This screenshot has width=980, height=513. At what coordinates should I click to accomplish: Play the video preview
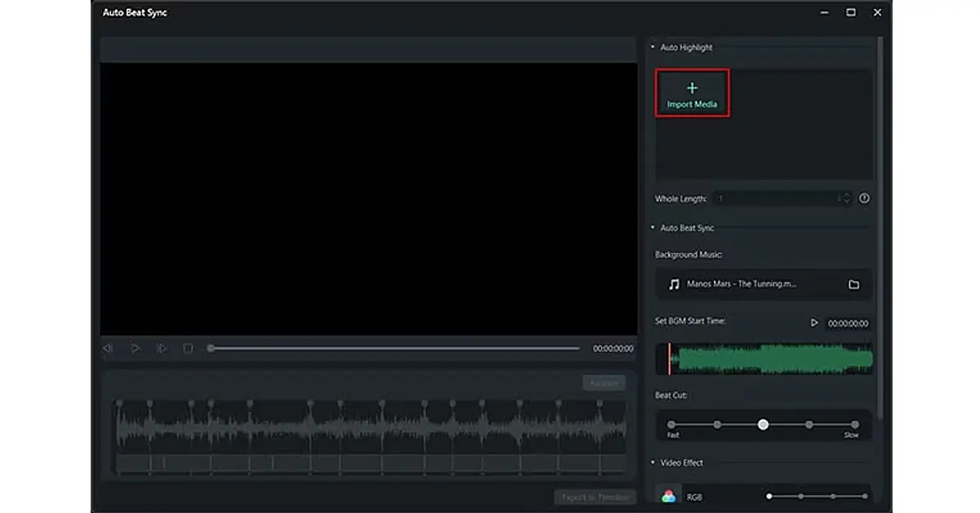[x=135, y=348]
